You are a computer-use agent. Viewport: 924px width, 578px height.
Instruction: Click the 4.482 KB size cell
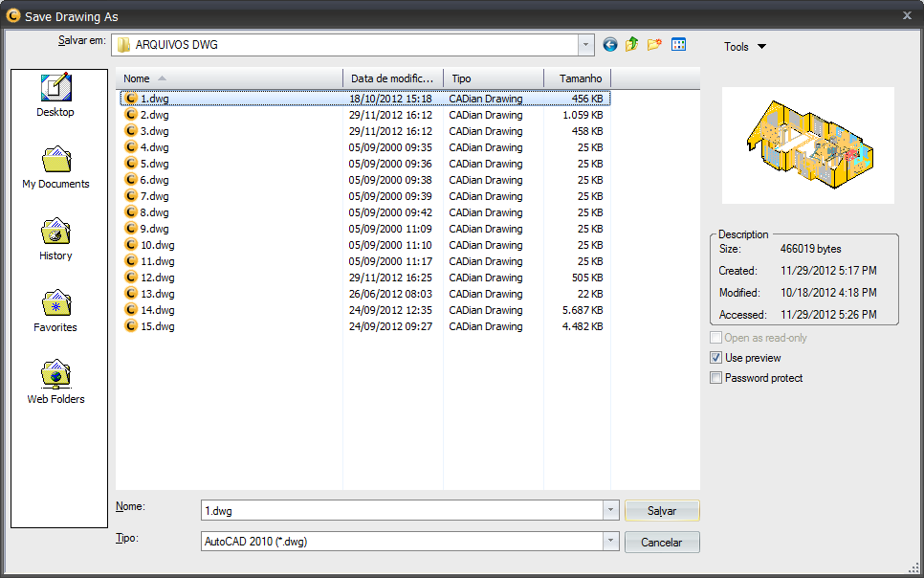583,326
